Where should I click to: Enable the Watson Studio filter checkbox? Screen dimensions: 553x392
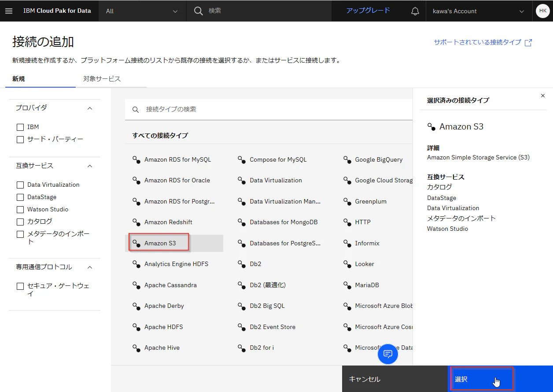[x=20, y=210]
